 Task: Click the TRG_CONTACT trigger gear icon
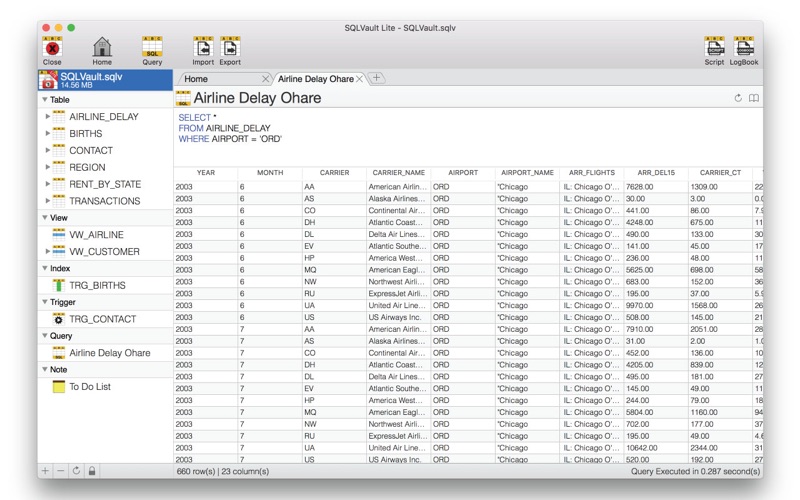59,319
